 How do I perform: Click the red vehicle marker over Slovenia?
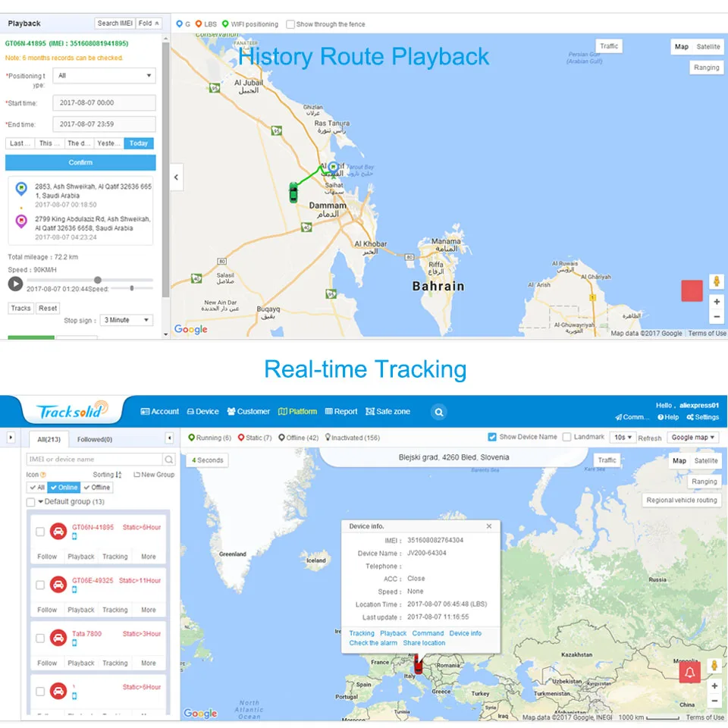tap(419, 664)
